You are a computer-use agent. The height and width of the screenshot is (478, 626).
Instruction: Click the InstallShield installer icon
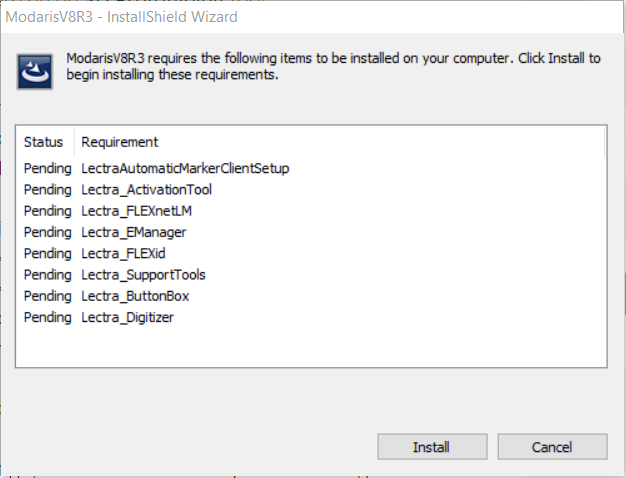(35, 71)
